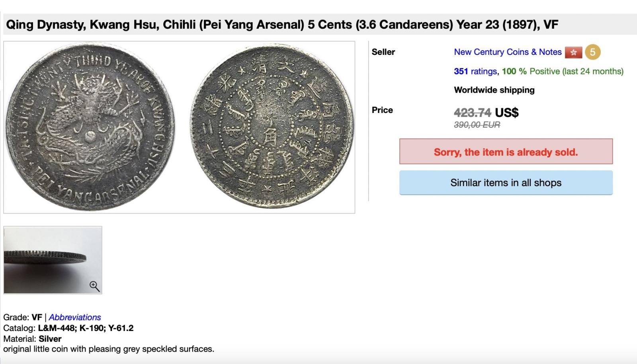Click the Grade VF value

37,317
